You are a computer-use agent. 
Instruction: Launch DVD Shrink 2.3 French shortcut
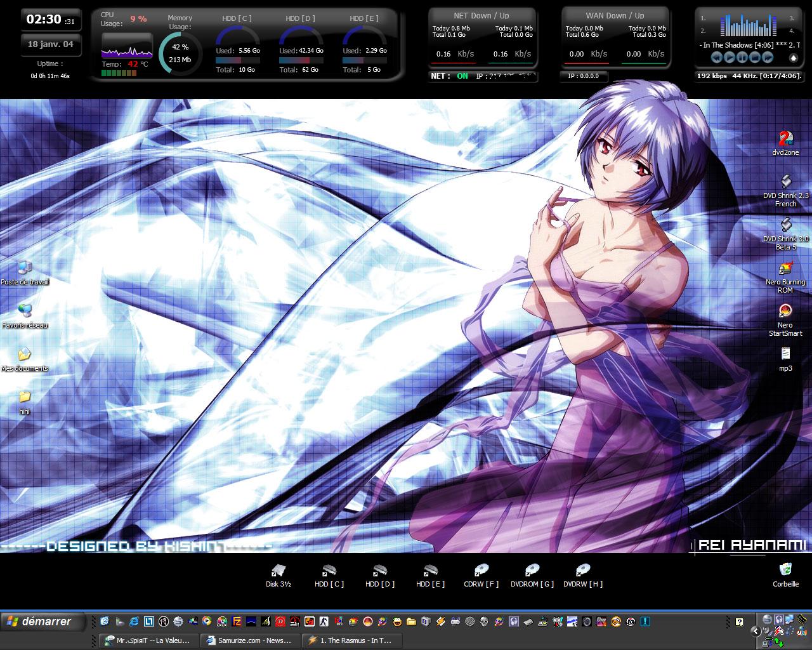pos(785,183)
